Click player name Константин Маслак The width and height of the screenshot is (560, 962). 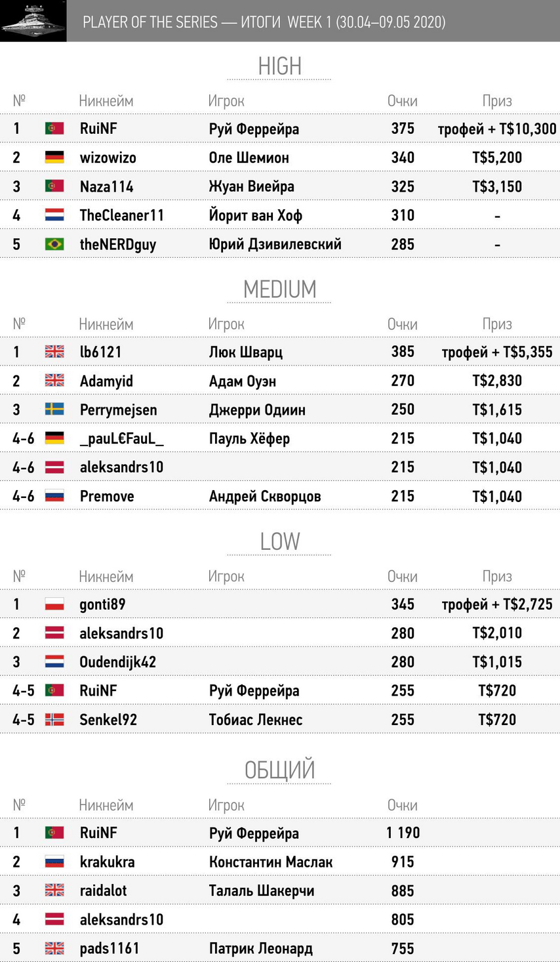271,862
